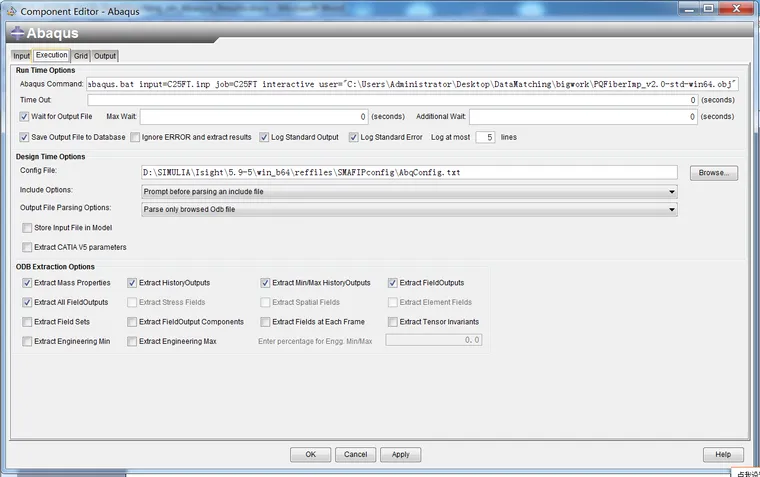Enable Extract Engineering Min checkbox
This screenshot has width=760, height=477.
coord(27,342)
